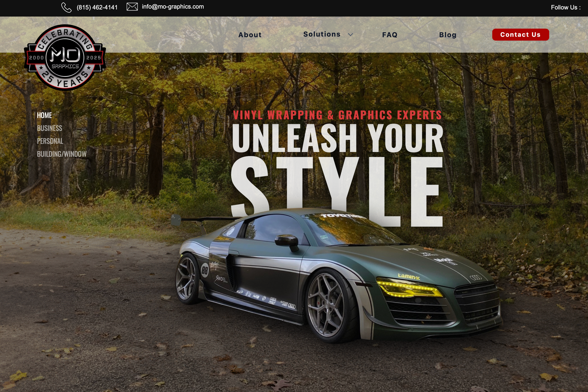
Task: Click the phone handset icon
Action: (x=66, y=8)
